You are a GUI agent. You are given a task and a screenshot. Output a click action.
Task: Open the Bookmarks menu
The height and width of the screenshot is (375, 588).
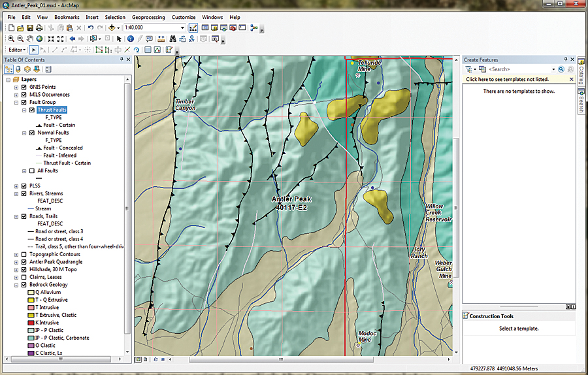(x=67, y=17)
